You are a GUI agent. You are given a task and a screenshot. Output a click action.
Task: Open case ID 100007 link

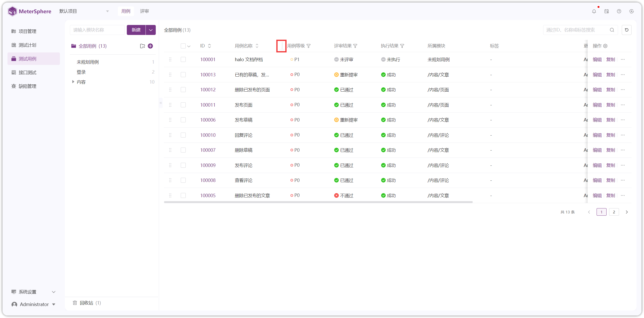[208, 150]
